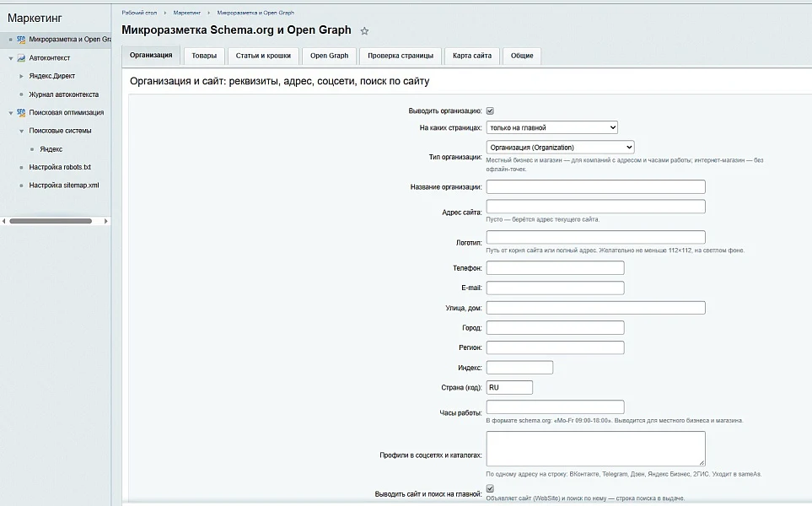Click hint Пусто — берётся адрес текущего сайта
The width and height of the screenshot is (812, 506).
tap(543, 219)
